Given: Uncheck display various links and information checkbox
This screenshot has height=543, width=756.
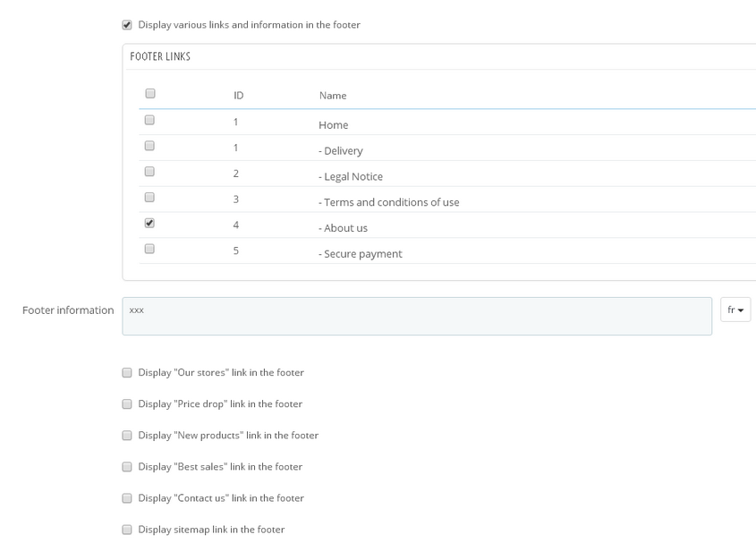Looking at the screenshot, I should [127, 25].
